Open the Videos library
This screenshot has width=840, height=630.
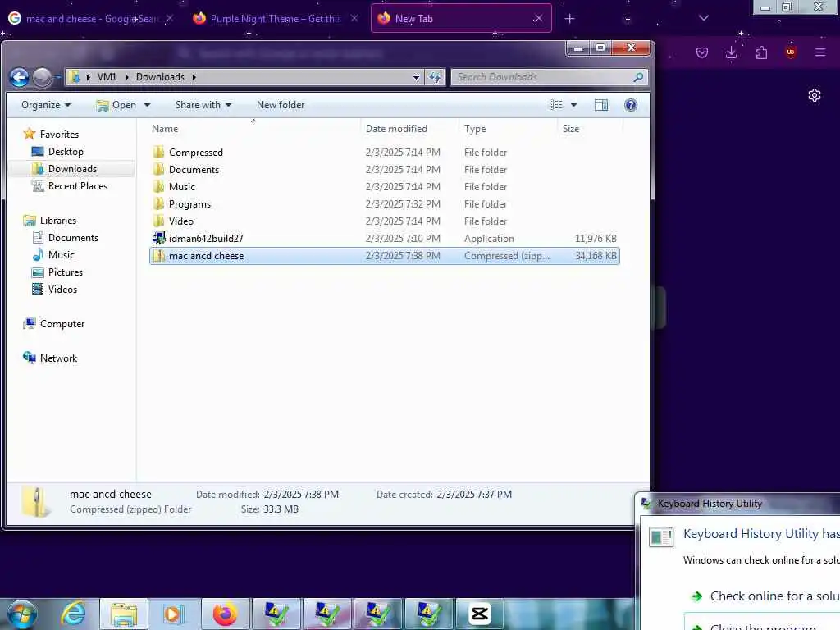(x=62, y=290)
